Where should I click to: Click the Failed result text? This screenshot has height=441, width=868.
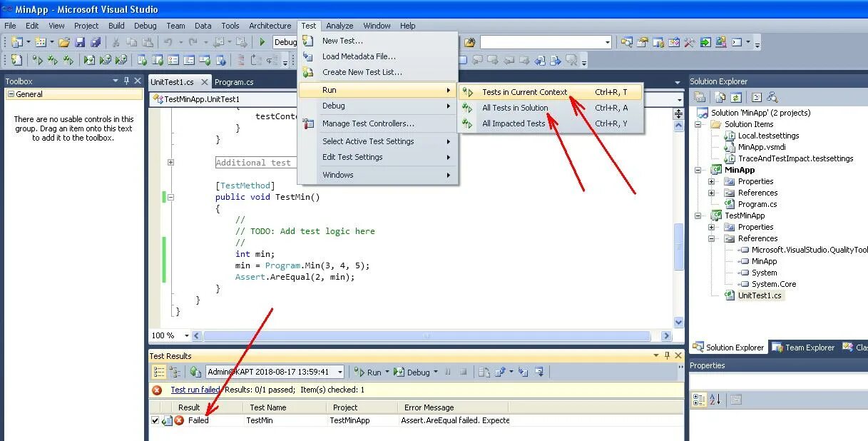point(198,421)
